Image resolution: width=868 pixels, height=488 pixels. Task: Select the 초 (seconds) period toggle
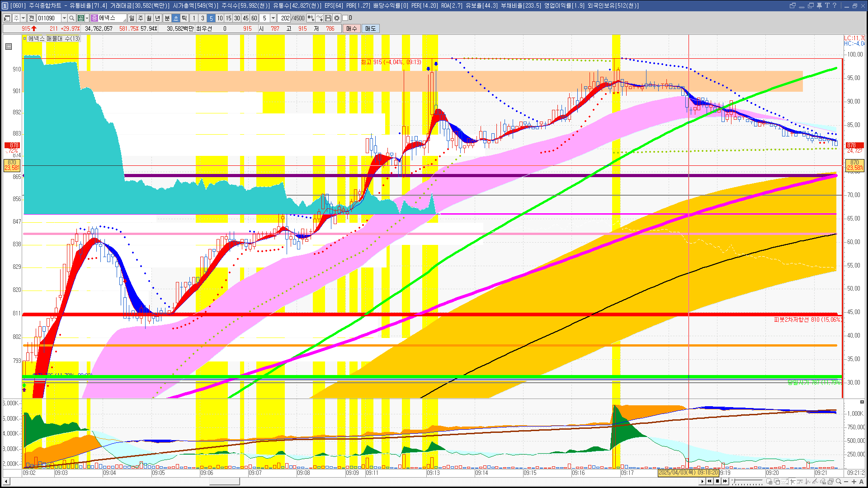pyautogui.click(x=176, y=18)
